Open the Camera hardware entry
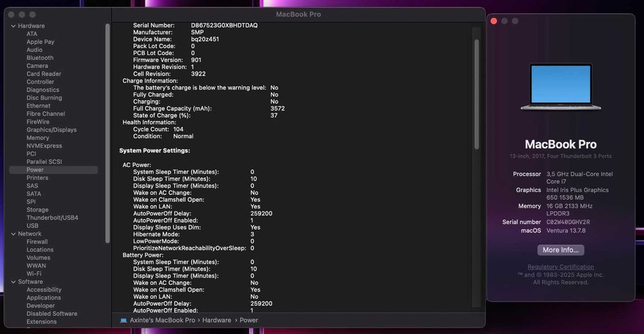The width and height of the screenshot is (644, 334). 37,66
